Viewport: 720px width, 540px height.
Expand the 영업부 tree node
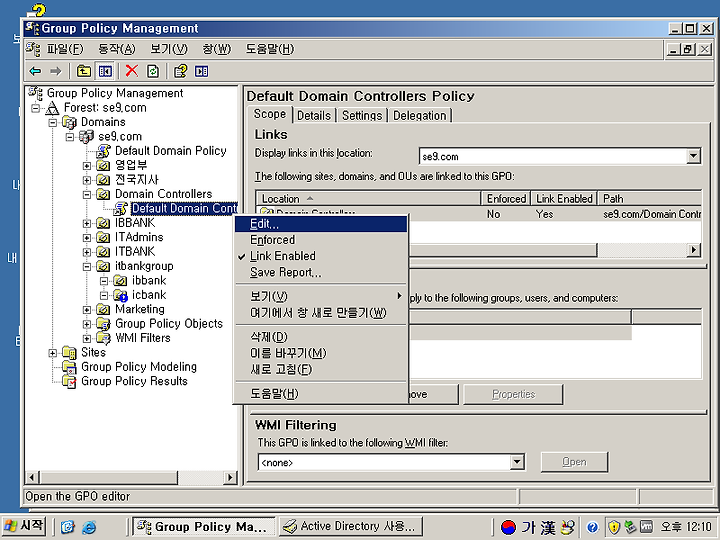point(87,166)
